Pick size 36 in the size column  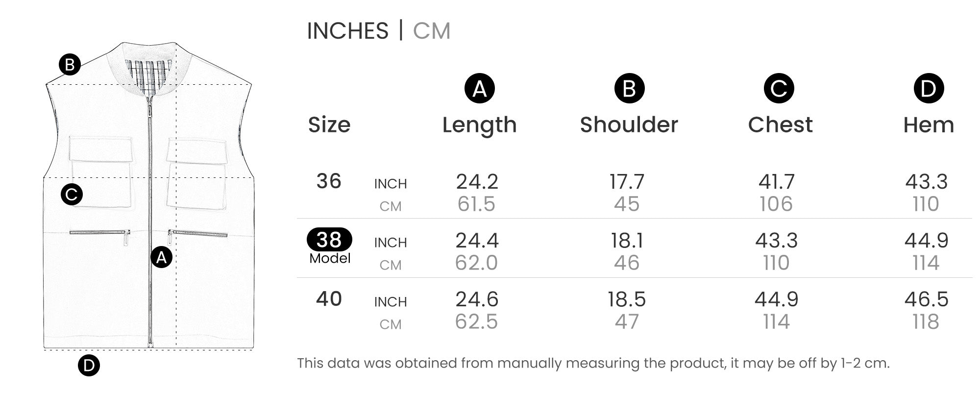[329, 181]
